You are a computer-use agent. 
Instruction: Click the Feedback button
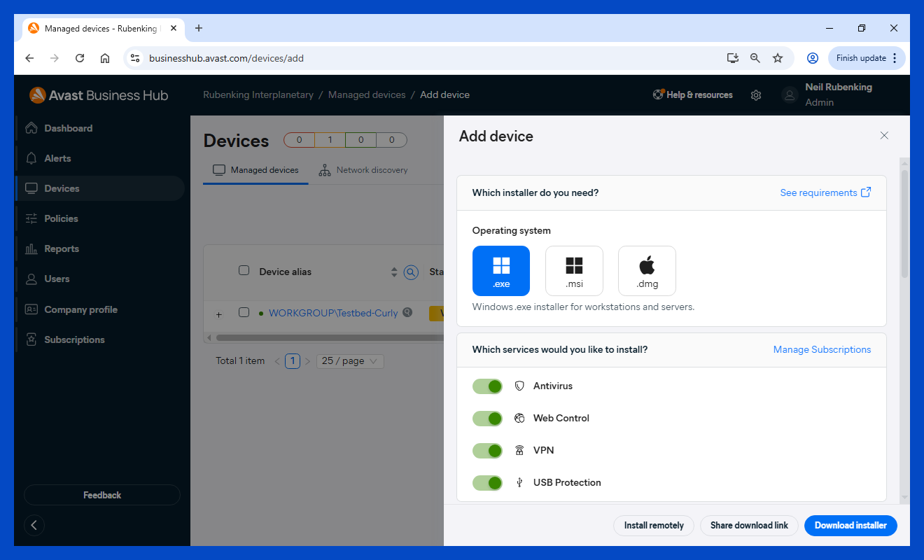coord(102,495)
